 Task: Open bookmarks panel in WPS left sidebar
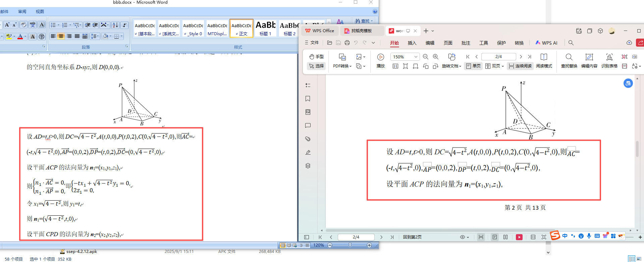point(308,99)
